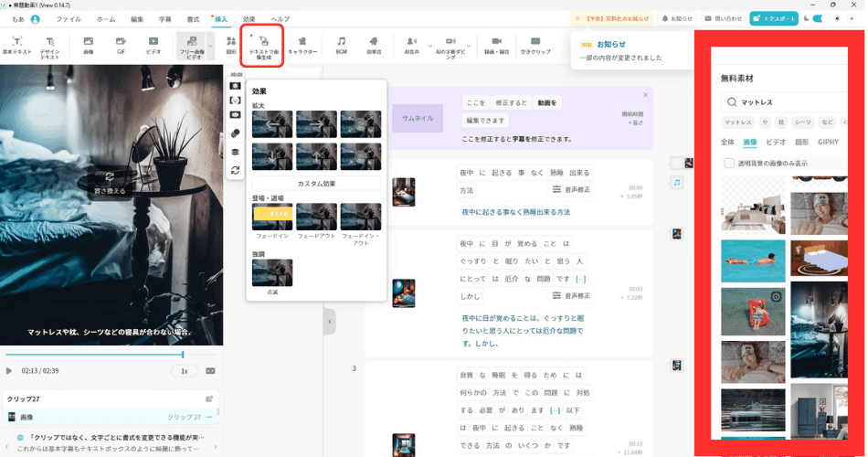Image resolution: width=868 pixels, height=457 pixels.
Task: Open フリー画像・ビデオ free assets
Action: [192, 48]
